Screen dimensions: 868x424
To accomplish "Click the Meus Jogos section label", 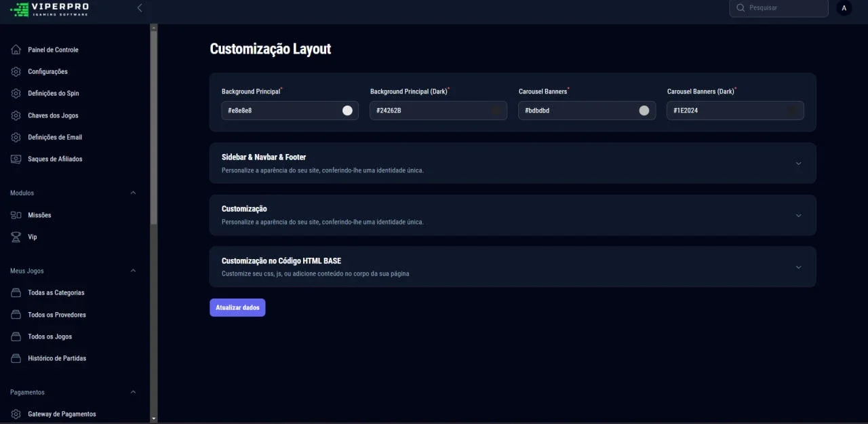I will 27,271.
